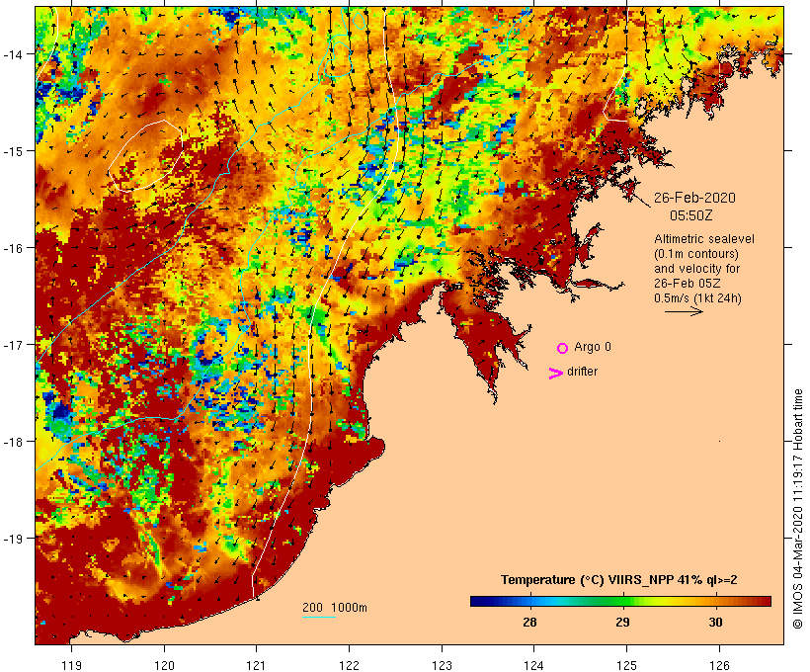Click the velocity scale arrow in legend
Viewport: 810px width, 672px height.
[x=684, y=311]
